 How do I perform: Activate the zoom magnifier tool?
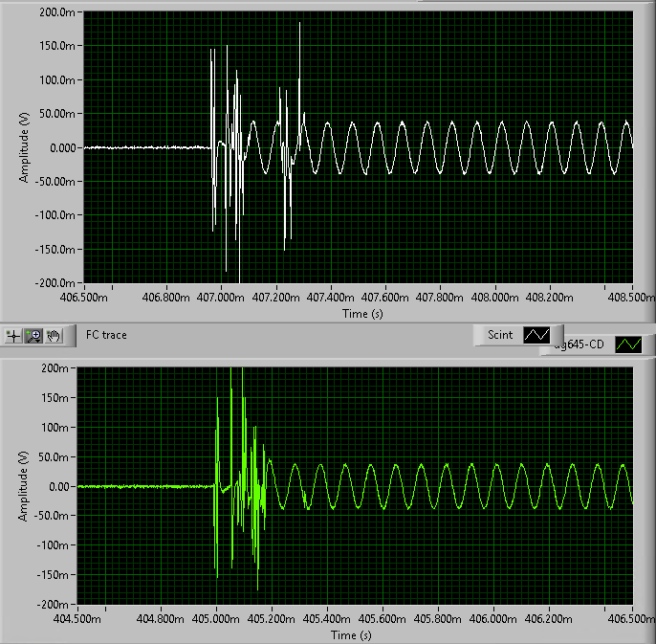[x=34, y=335]
